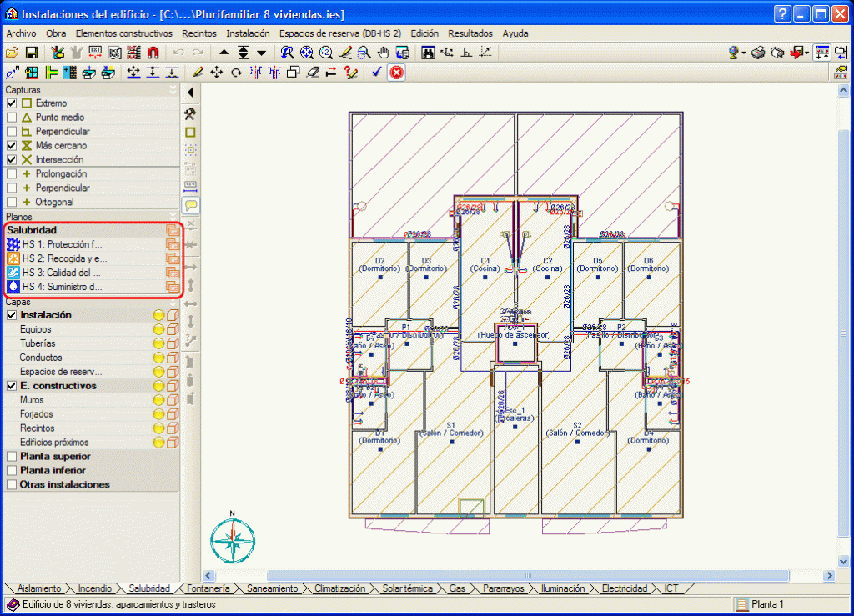Click the red circle cancel icon
Viewport: 854px width, 616px height.
point(397,73)
